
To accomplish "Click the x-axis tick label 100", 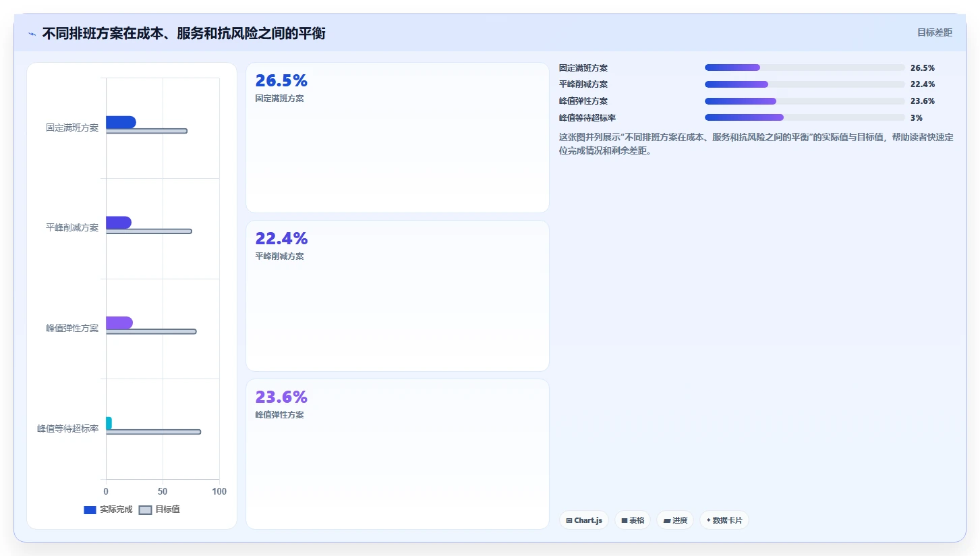I will pos(219,492).
